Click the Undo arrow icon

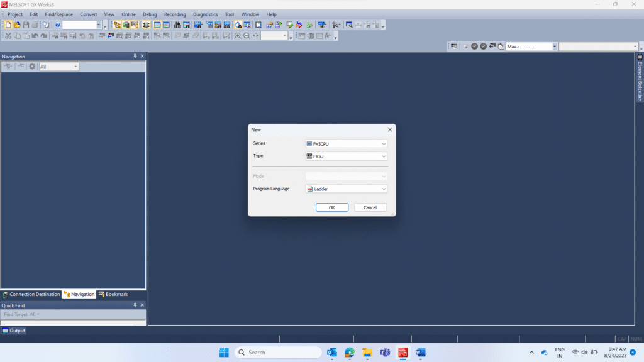pyautogui.click(x=35, y=36)
